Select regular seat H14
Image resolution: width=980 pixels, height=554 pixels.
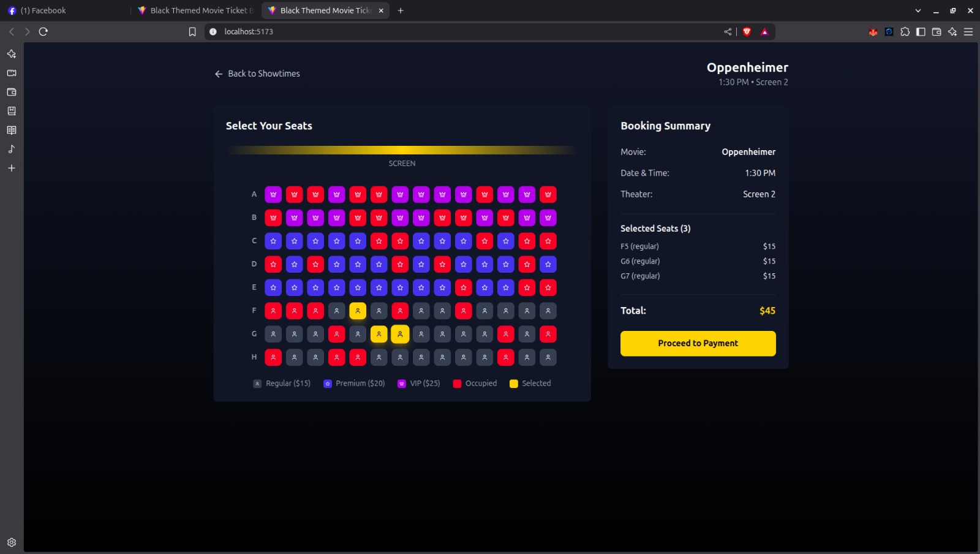pos(548,357)
